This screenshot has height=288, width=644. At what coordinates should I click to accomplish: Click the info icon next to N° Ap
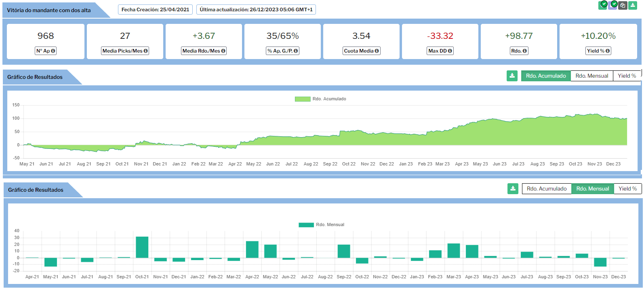(53, 51)
